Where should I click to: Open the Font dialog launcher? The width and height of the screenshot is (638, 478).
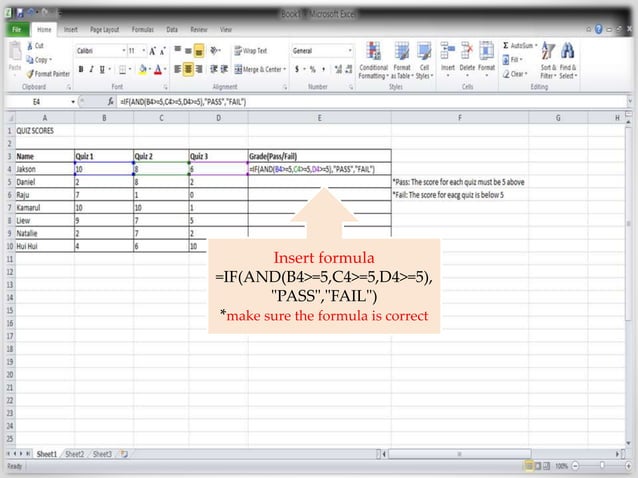[x=166, y=87]
